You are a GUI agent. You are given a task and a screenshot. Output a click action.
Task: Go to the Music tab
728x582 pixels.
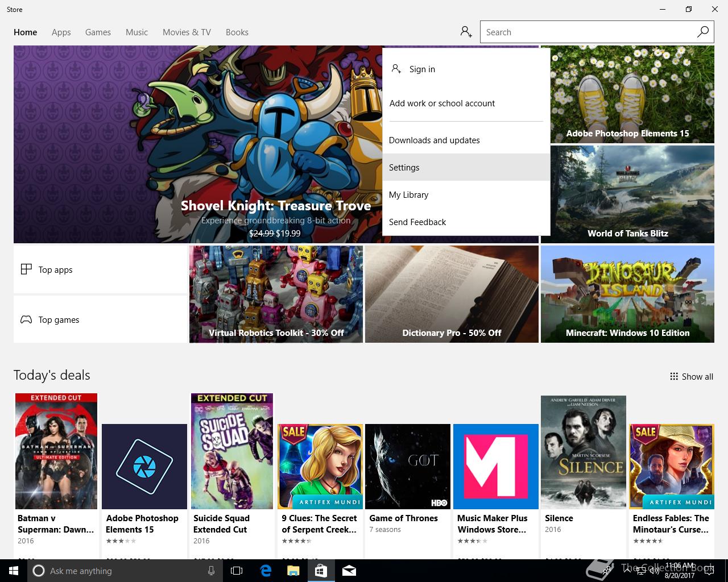coord(136,32)
